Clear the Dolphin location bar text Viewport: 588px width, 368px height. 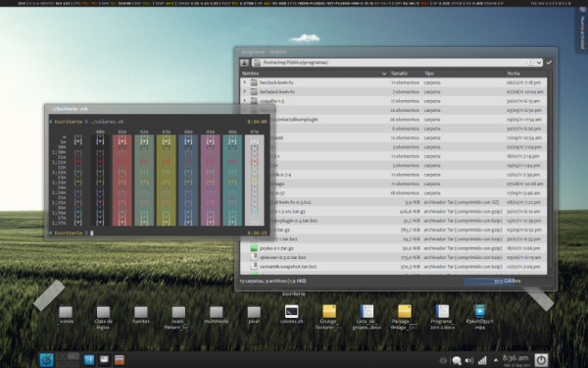click(530, 63)
